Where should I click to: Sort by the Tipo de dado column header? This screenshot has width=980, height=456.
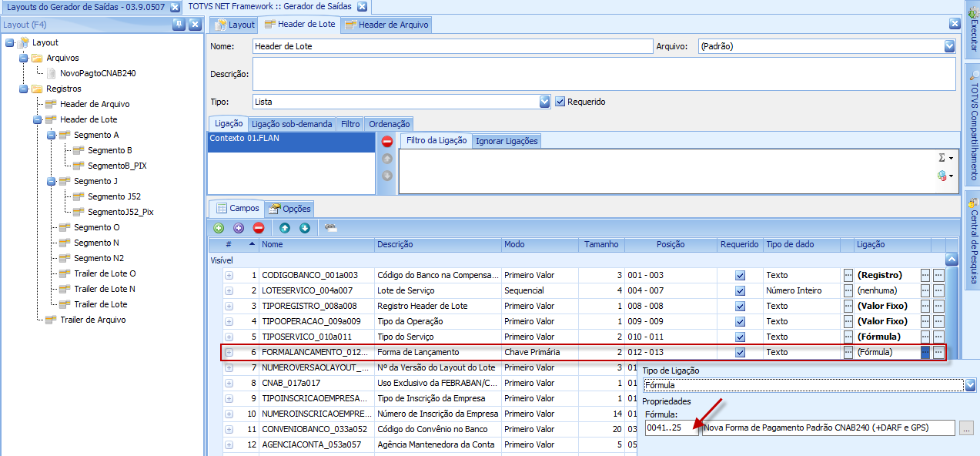(x=801, y=244)
